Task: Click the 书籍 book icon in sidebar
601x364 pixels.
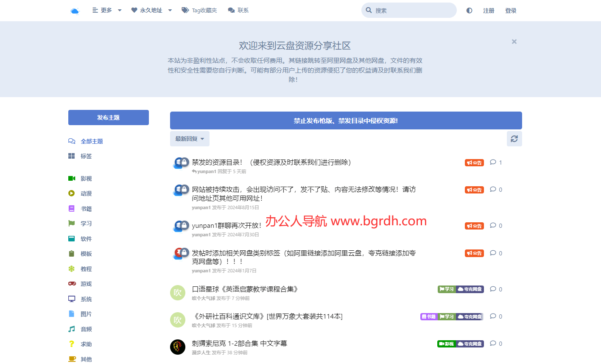Action: point(72,208)
